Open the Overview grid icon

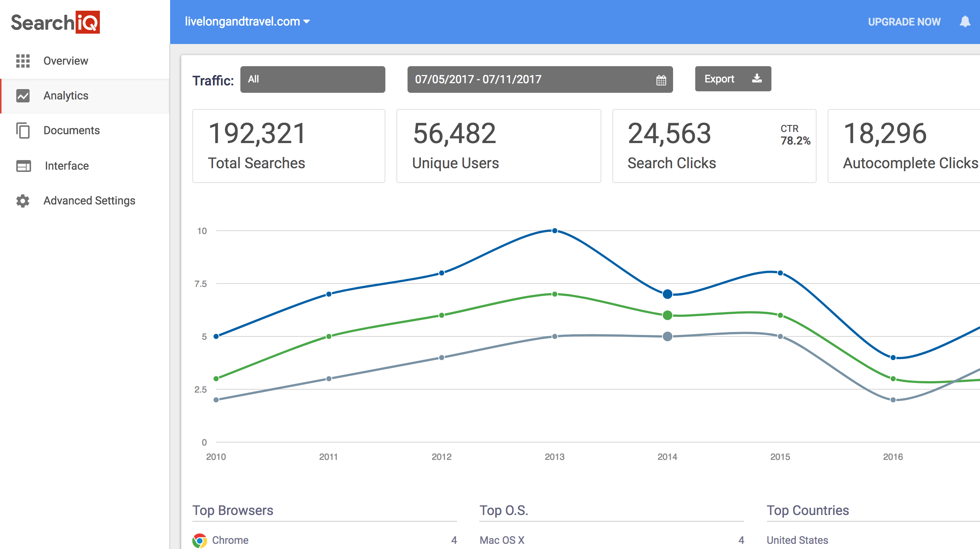[x=23, y=61]
